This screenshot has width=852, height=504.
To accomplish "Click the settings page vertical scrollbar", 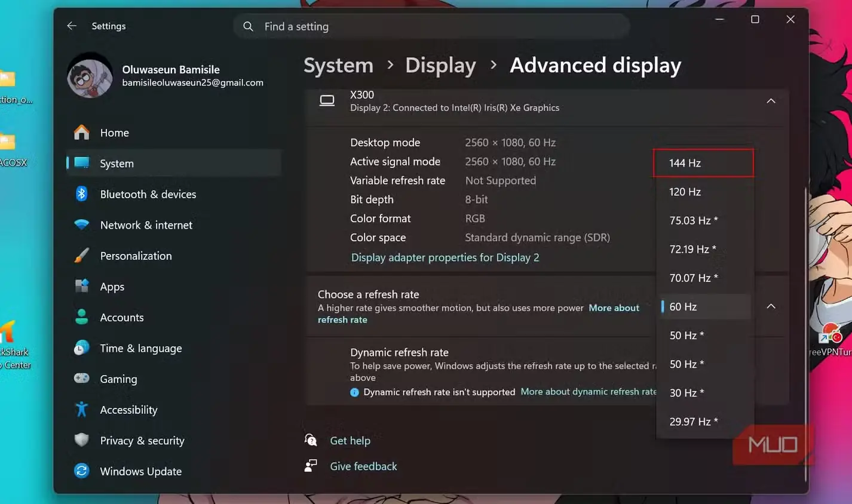I will 806,334.
